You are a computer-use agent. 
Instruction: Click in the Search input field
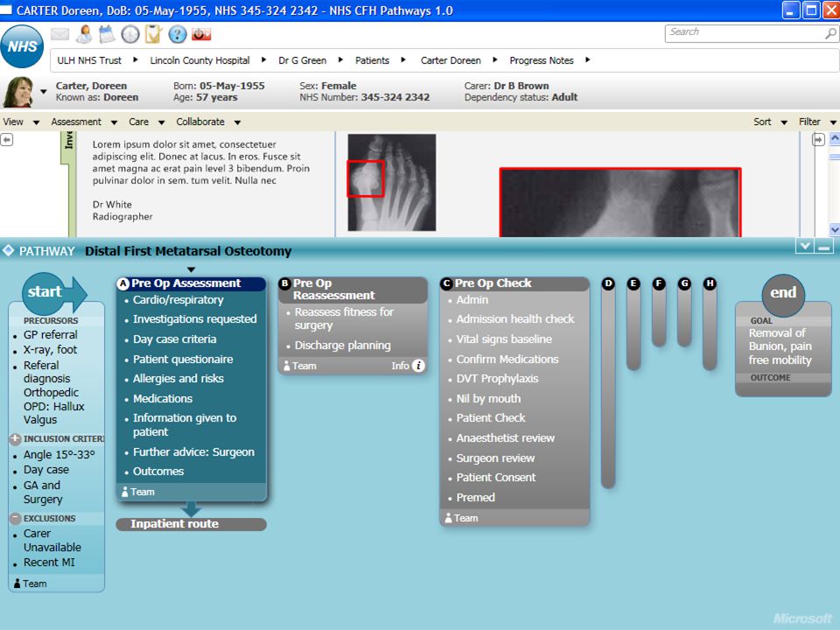click(745, 33)
